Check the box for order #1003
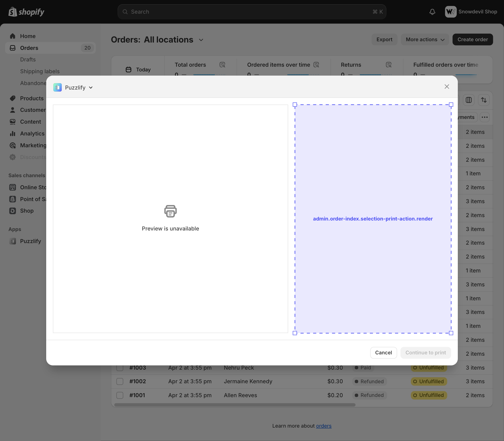The image size is (504, 441). [120, 368]
